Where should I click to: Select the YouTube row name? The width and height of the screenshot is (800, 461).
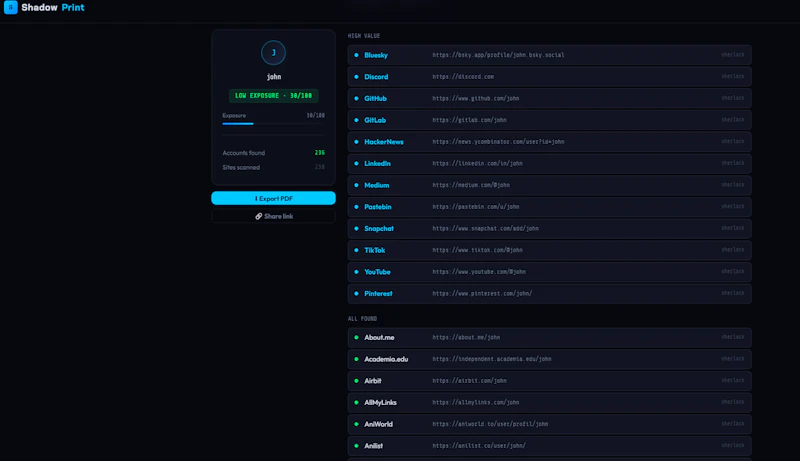click(377, 272)
